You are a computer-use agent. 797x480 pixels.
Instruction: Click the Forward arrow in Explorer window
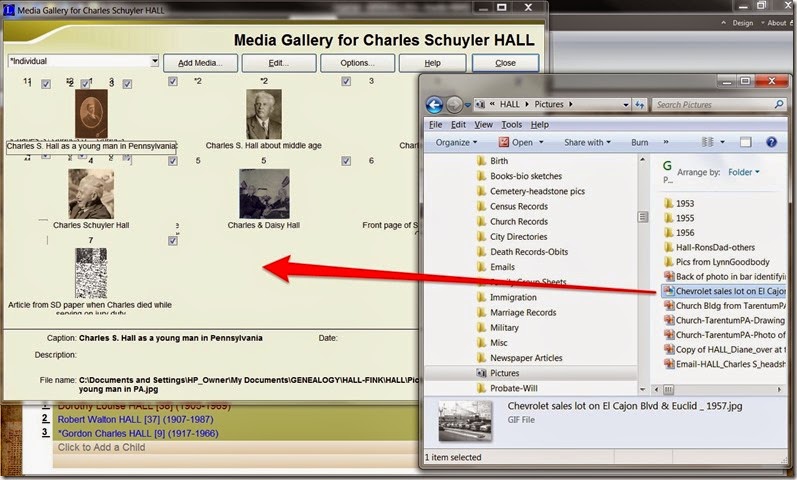coord(453,105)
